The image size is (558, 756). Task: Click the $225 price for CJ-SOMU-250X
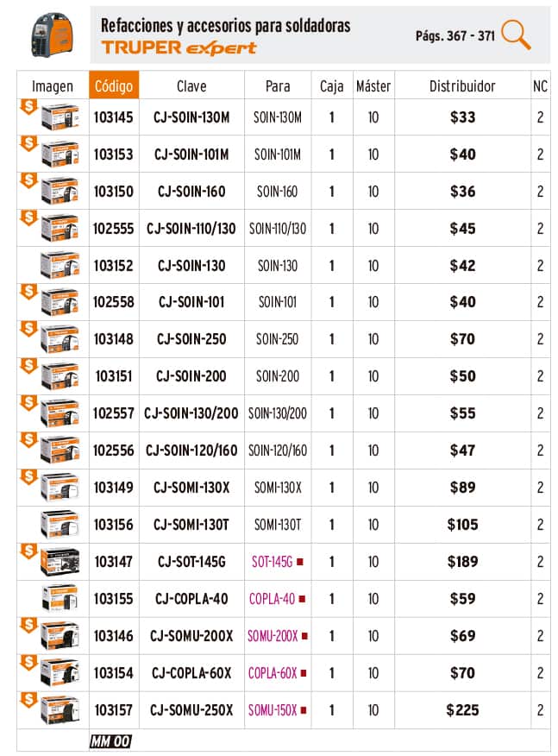pos(462,710)
